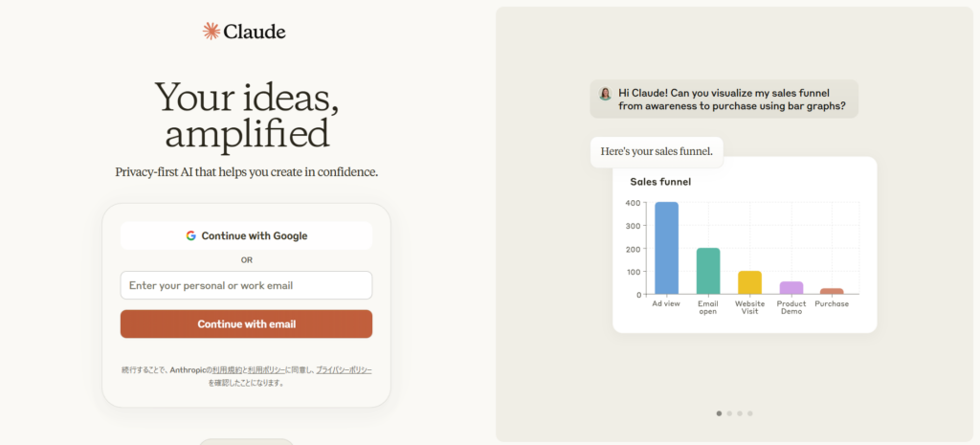Select the first carousel dot
980x445 pixels.
point(719,413)
